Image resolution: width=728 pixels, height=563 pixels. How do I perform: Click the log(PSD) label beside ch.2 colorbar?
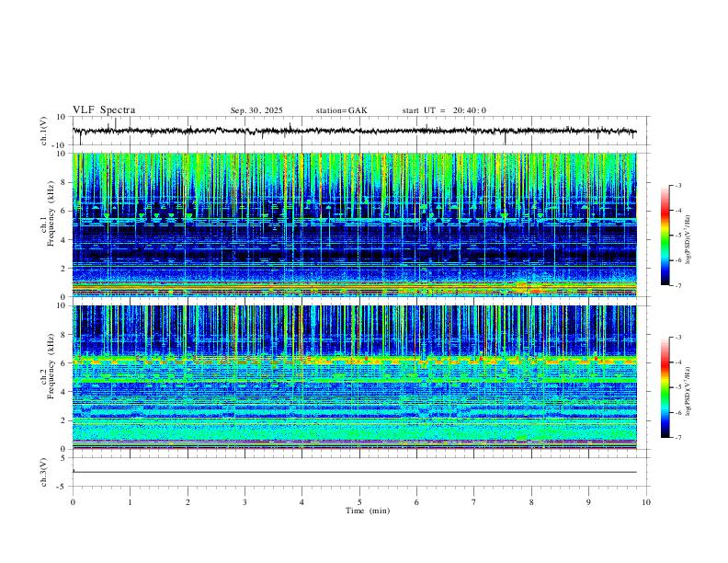[688, 391]
